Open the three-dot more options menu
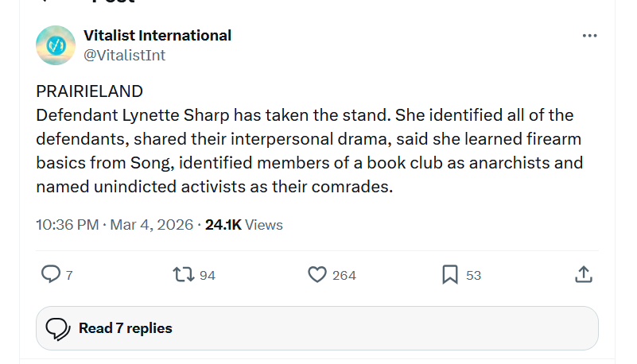This screenshot has width=637, height=364. pos(589,36)
